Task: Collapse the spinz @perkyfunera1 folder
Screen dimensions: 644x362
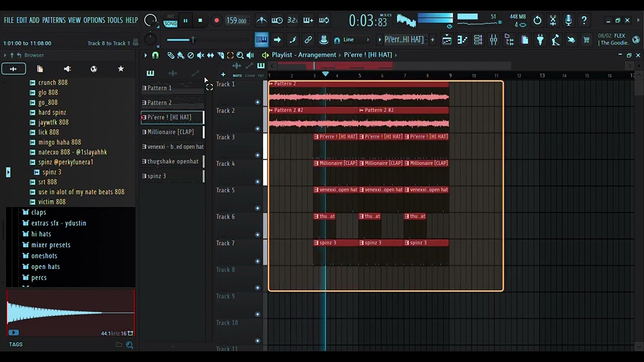Action: (x=33, y=162)
